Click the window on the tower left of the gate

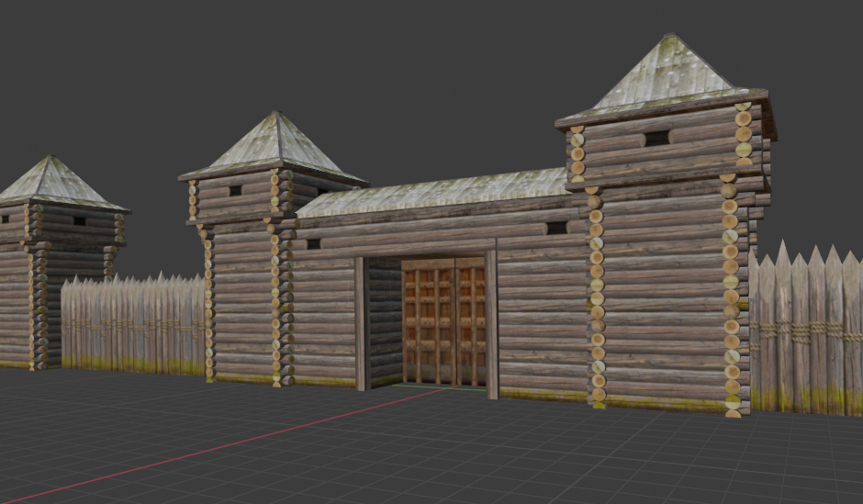[236, 191]
